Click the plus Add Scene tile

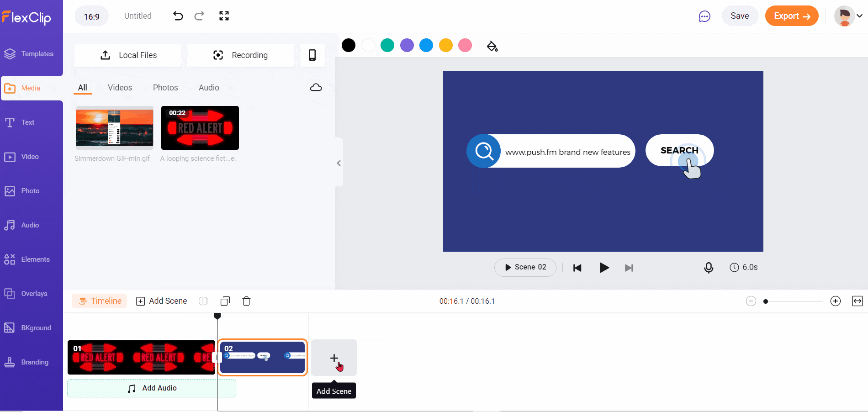334,358
